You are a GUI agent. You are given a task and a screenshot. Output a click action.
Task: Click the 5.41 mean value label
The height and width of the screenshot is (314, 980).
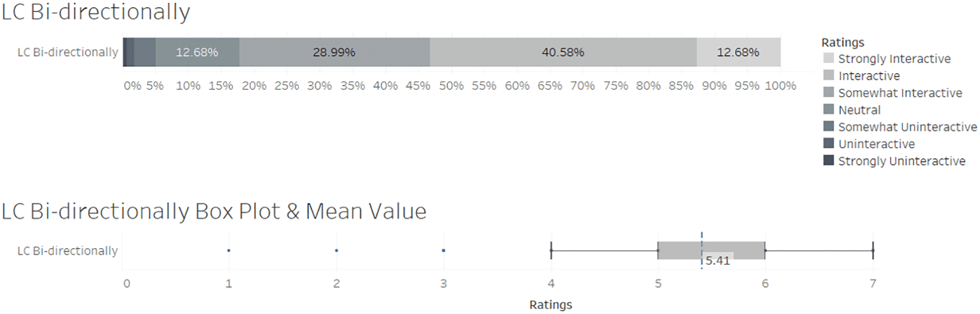click(x=717, y=261)
